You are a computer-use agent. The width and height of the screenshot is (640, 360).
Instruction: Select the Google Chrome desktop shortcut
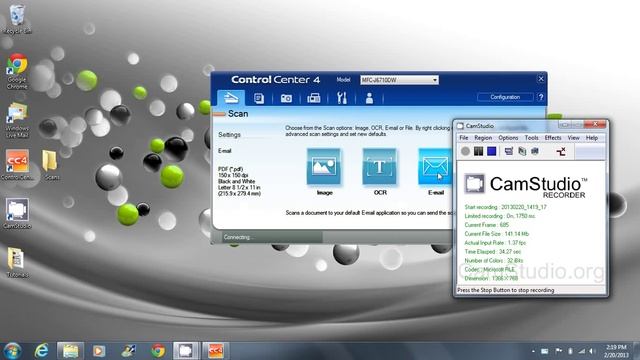pyautogui.click(x=17, y=71)
